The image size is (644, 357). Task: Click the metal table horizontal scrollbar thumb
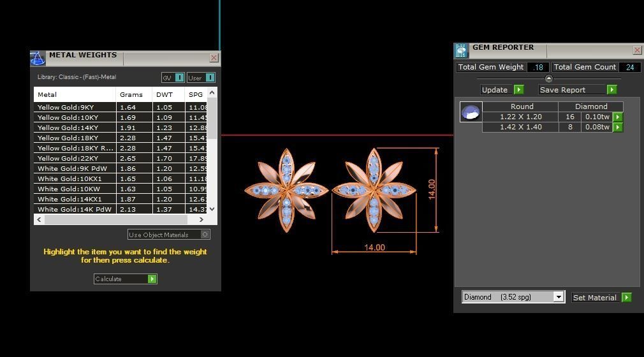(116, 220)
